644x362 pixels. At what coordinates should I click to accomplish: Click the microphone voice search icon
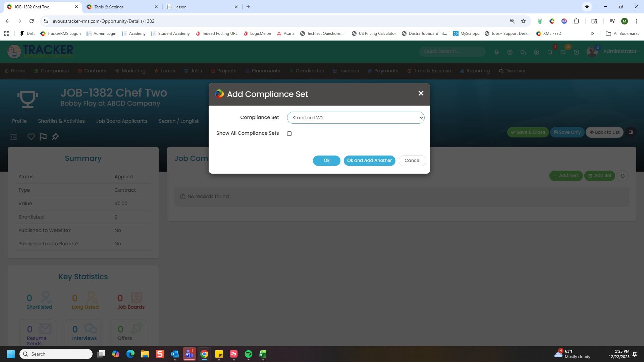(496, 53)
